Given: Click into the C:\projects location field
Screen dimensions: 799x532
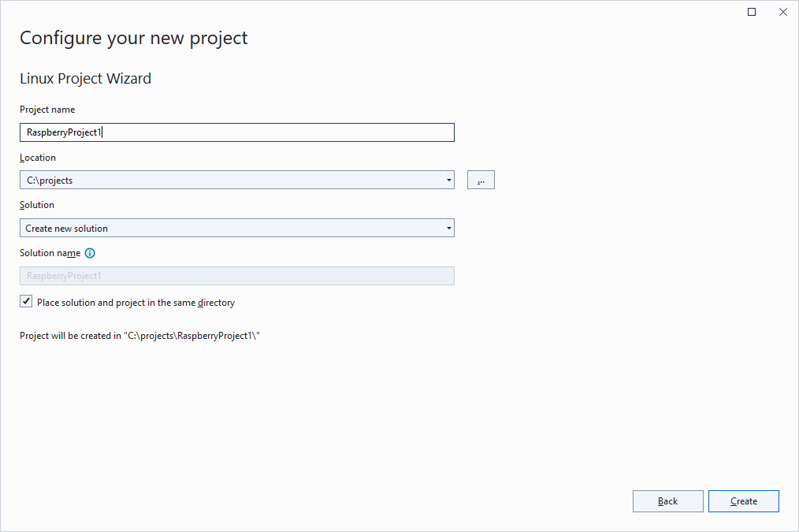Looking at the screenshot, I should pyautogui.click(x=229, y=180).
